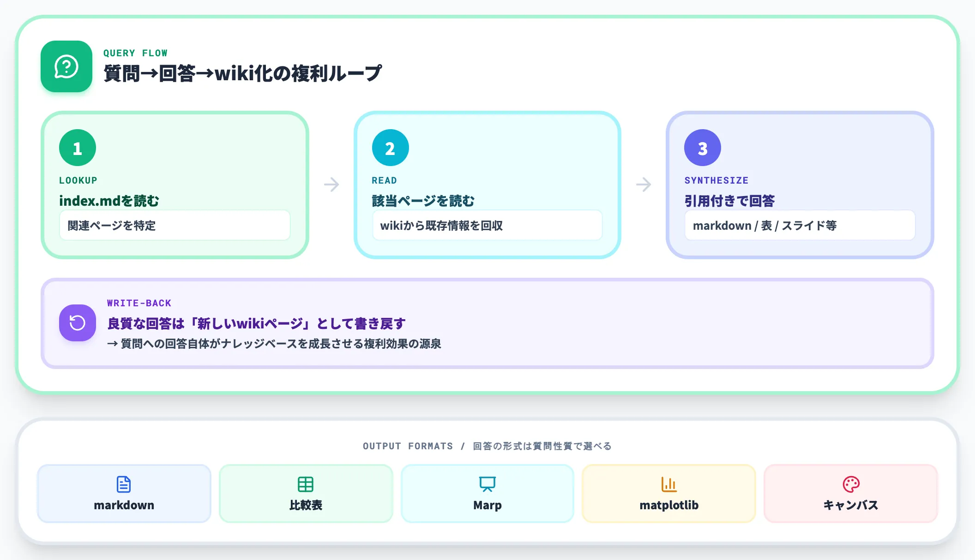Click the QUERY FLOW label
Image resolution: width=975 pixels, height=560 pixels.
[x=135, y=53]
